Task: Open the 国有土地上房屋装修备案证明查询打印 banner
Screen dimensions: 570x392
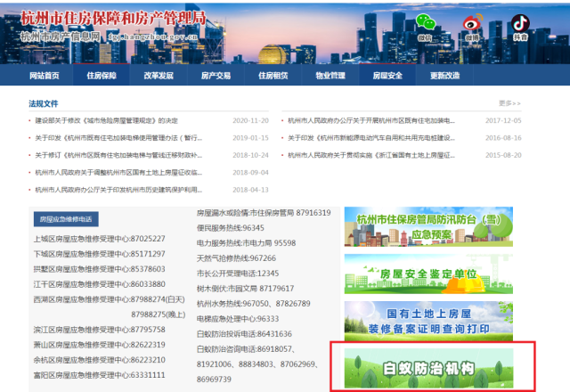Action: (x=428, y=321)
